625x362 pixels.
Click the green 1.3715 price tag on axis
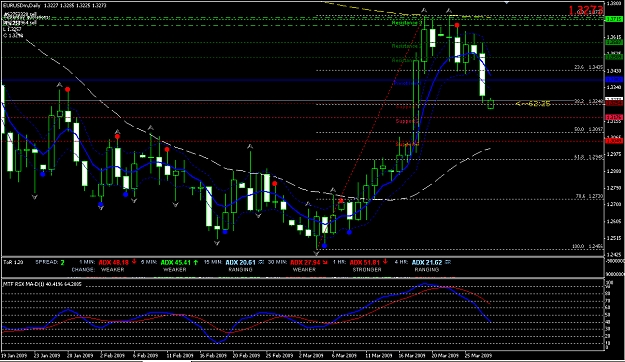pyautogui.click(x=614, y=19)
